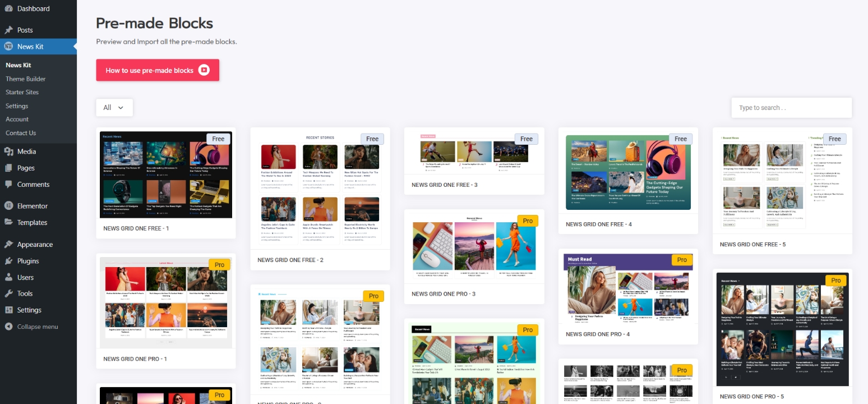868x404 pixels.
Task: Open the Dashboard menu
Action: point(38,9)
